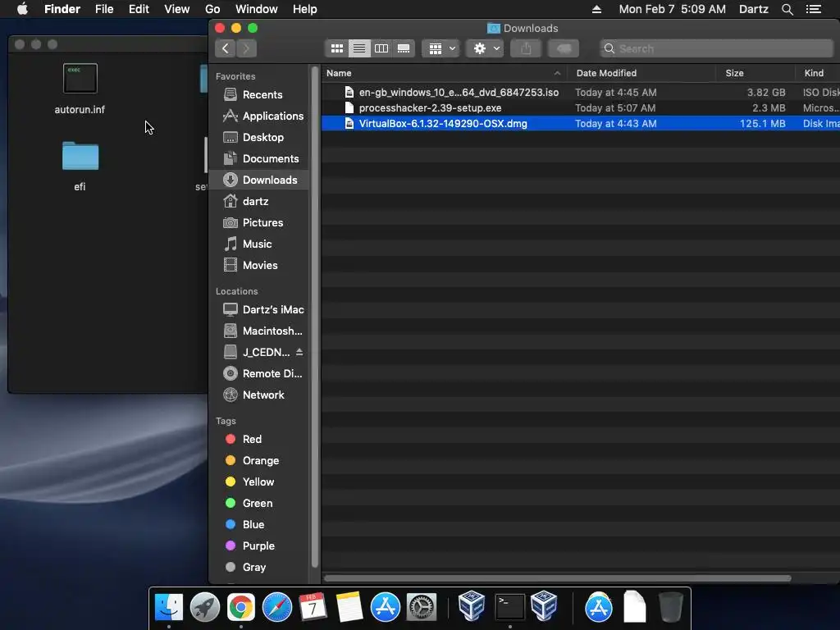Click the eject icon in menu bar
The image size is (840, 630).
tap(596, 9)
